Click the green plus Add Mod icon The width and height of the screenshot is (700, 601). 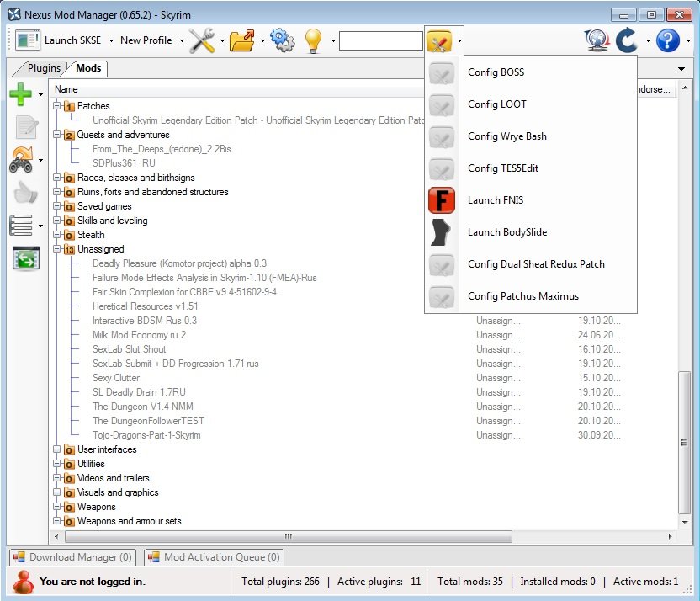21,94
